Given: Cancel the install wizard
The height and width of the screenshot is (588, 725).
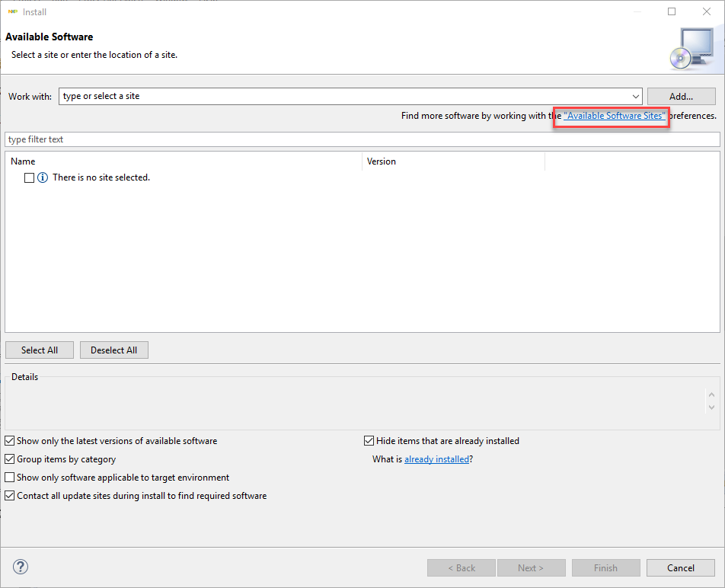Looking at the screenshot, I should 680,567.
